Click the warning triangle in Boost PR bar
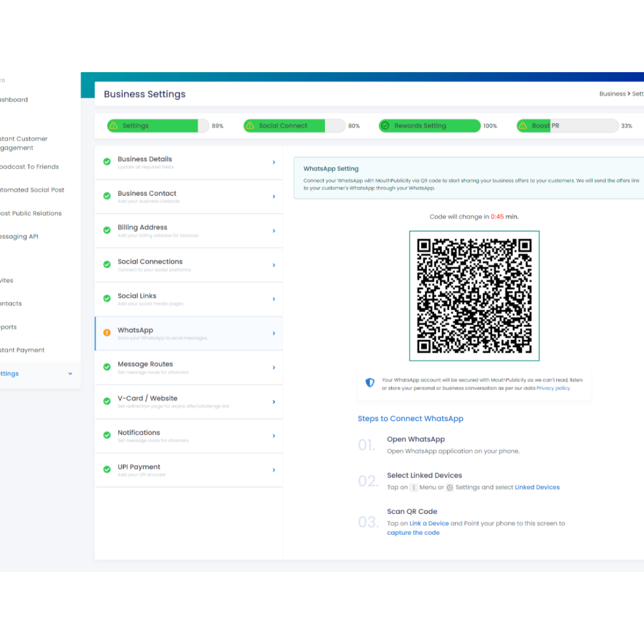 click(x=523, y=125)
